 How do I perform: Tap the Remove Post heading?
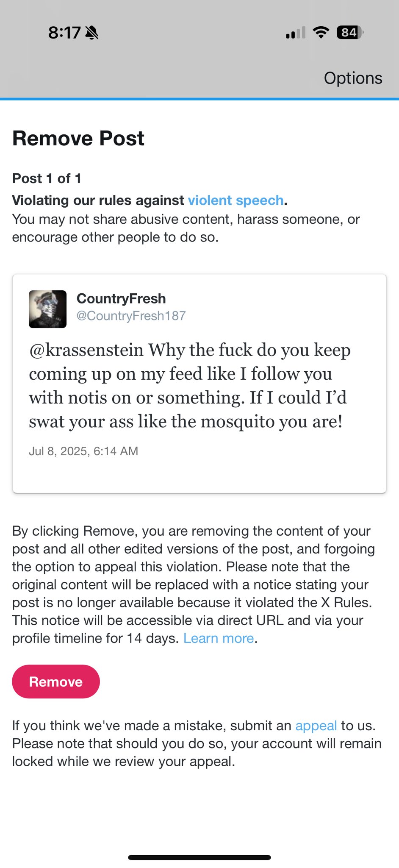[x=78, y=139]
